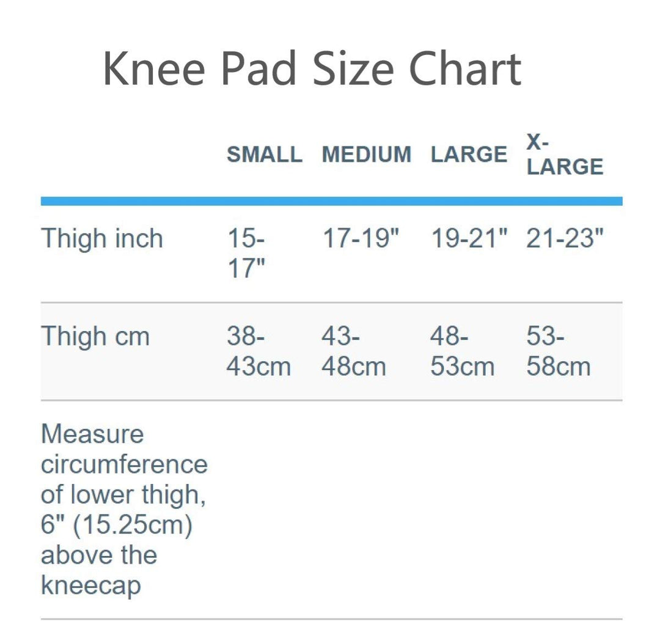Click the 21-23" x-large thigh inch value
The width and height of the screenshot is (660, 644).
coord(565,238)
